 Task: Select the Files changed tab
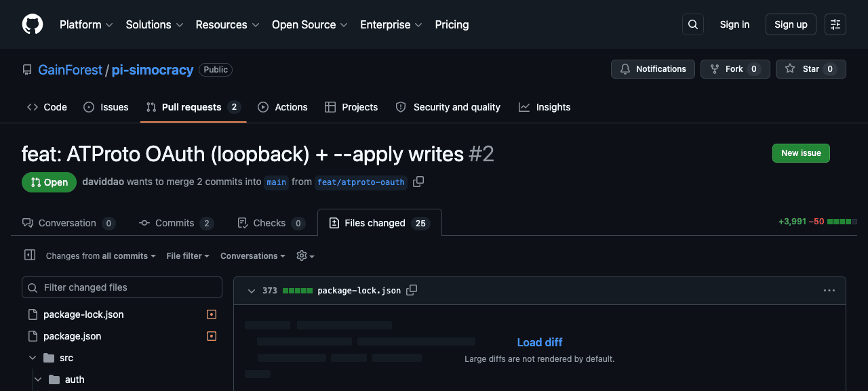[380, 223]
